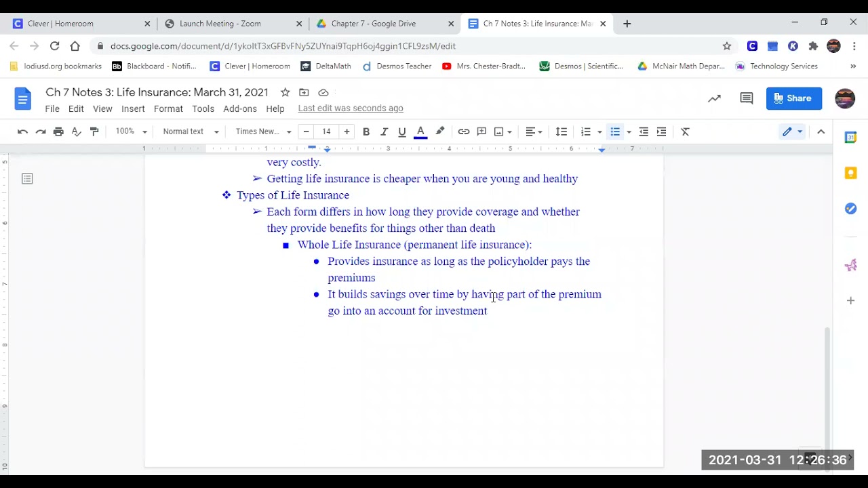Click the Redo arrow in toolbar
The image size is (868, 488).
pos(41,131)
